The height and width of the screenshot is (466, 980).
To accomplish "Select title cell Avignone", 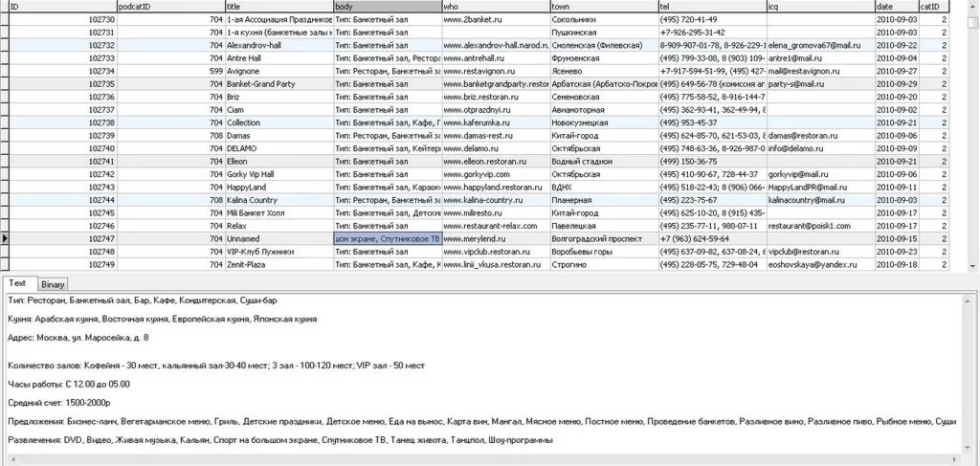I will point(278,71).
